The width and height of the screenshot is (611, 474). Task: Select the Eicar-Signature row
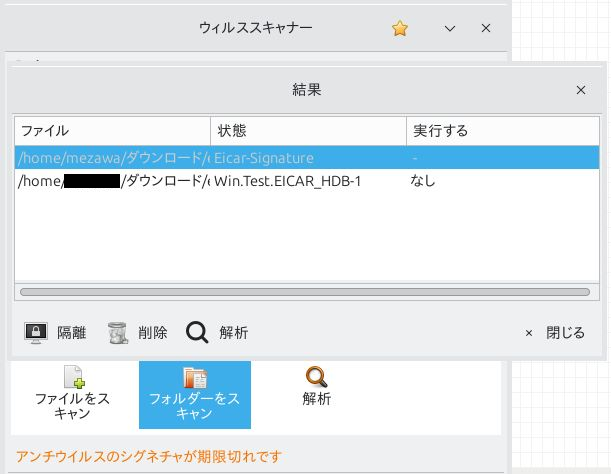click(x=307, y=157)
